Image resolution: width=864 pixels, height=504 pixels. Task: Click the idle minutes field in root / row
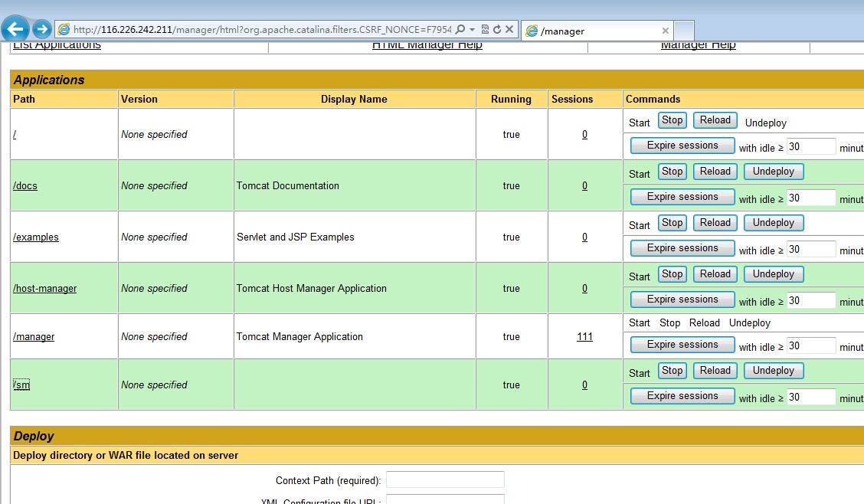(x=811, y=146)
